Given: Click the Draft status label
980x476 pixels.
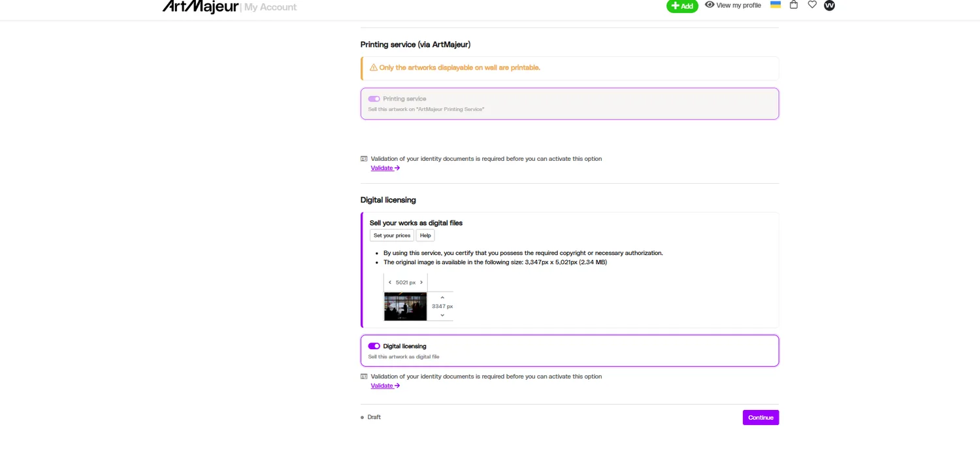Looking at the screenshot, I should [x=374, y=417].
